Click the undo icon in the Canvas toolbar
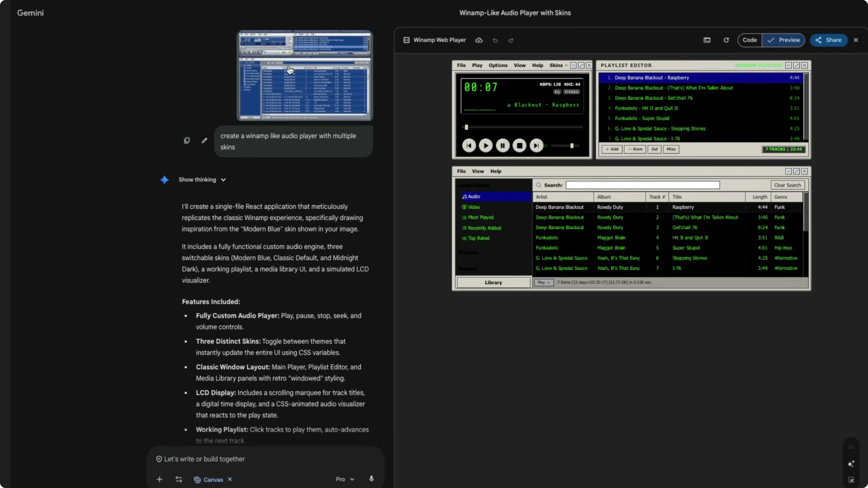Screen dimensions: 868x488 click(495, 40)
